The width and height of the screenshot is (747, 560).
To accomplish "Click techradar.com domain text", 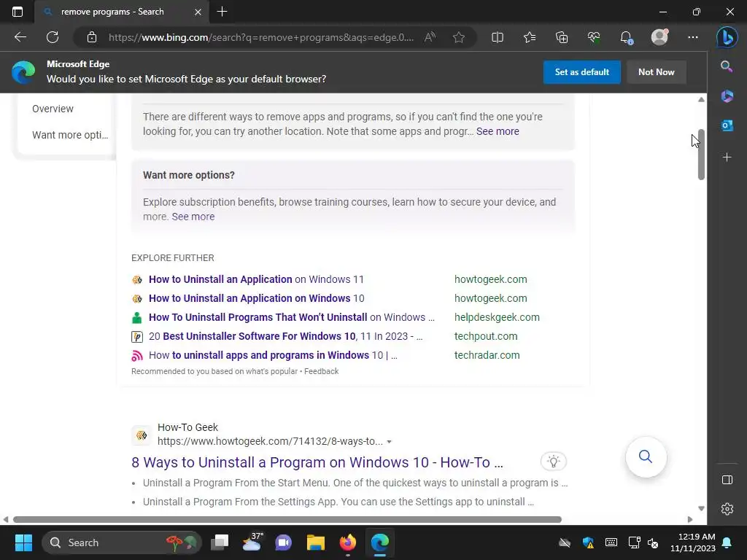I will (487, 356).
